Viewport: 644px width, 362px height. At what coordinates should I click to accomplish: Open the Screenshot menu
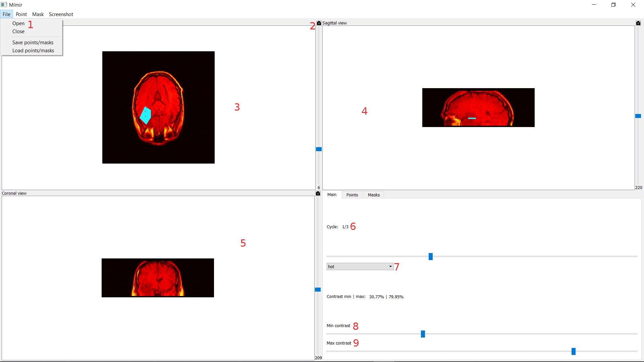(61, 14)
